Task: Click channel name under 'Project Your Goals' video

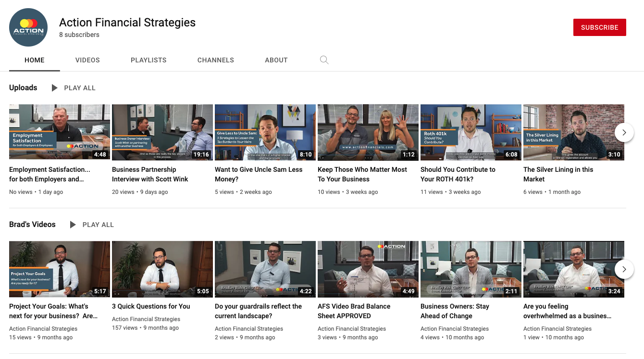Action: (x=43, y=329)
